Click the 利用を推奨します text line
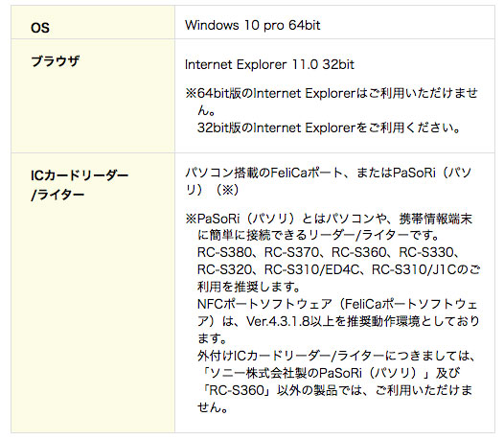The height and width of the screenshot is (440, 504). pos(248,287)
